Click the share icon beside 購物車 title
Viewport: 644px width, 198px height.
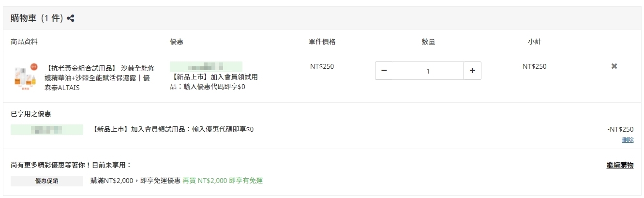click(71, 18)
